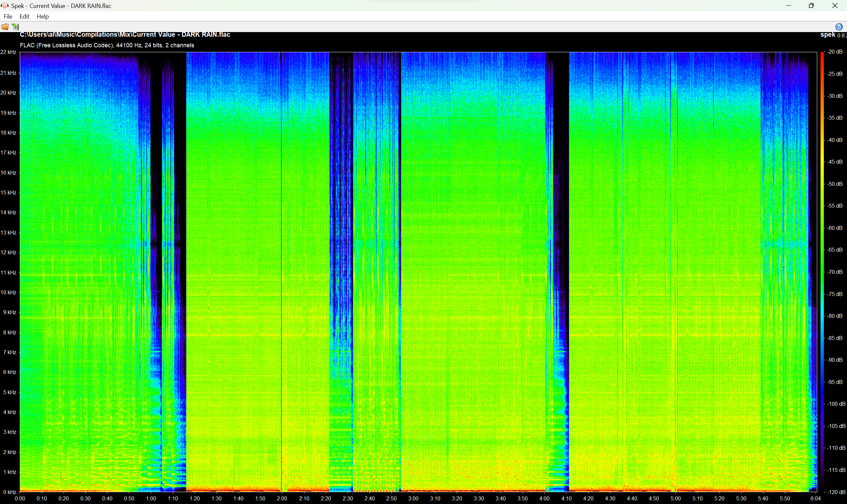847x504 pixels.
Task: Open the Help menu
Action: (43, 16)
